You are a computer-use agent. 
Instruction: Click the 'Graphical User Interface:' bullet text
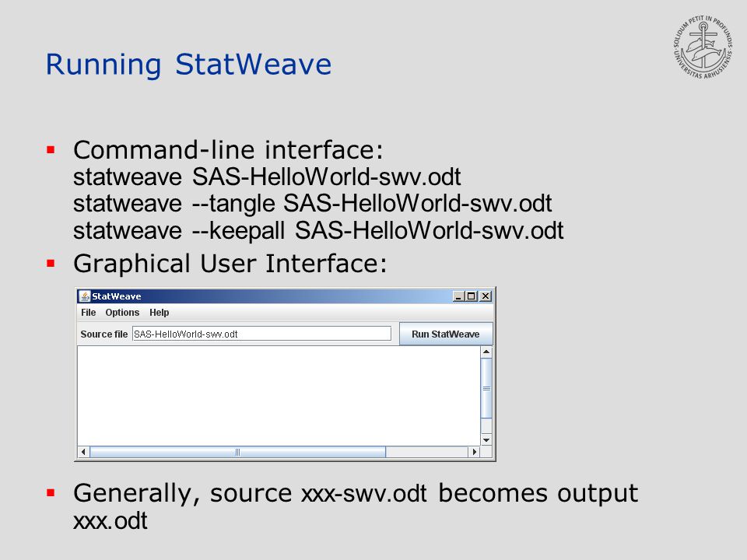click(230, 264)
